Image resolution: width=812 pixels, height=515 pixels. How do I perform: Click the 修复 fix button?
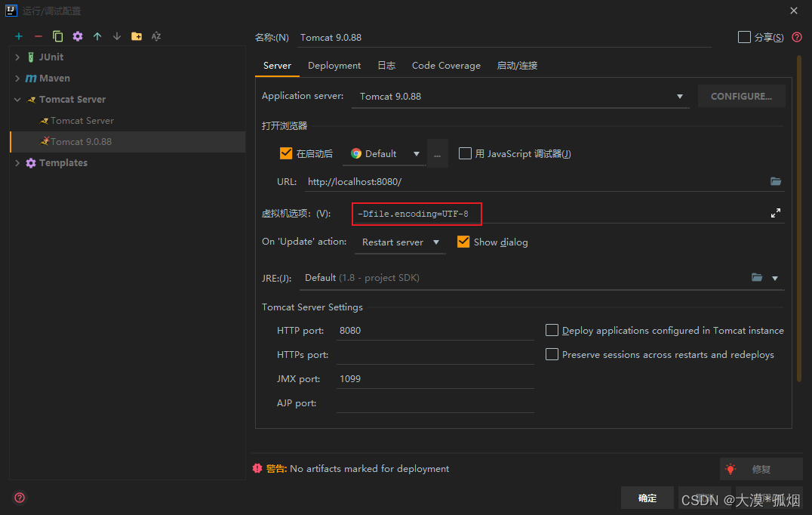pyautogui.click(x=761, y=469)
